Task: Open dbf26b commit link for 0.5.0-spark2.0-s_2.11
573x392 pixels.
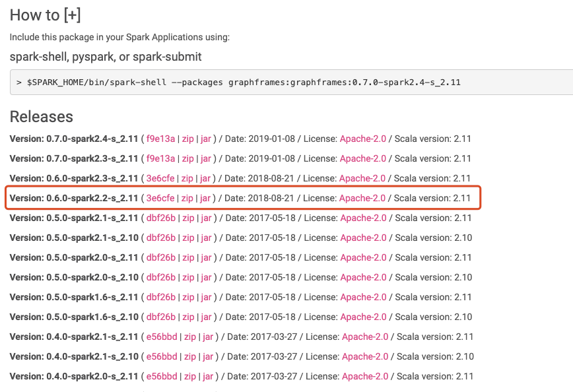Action: pyautogui.click(x=161, y=257)
